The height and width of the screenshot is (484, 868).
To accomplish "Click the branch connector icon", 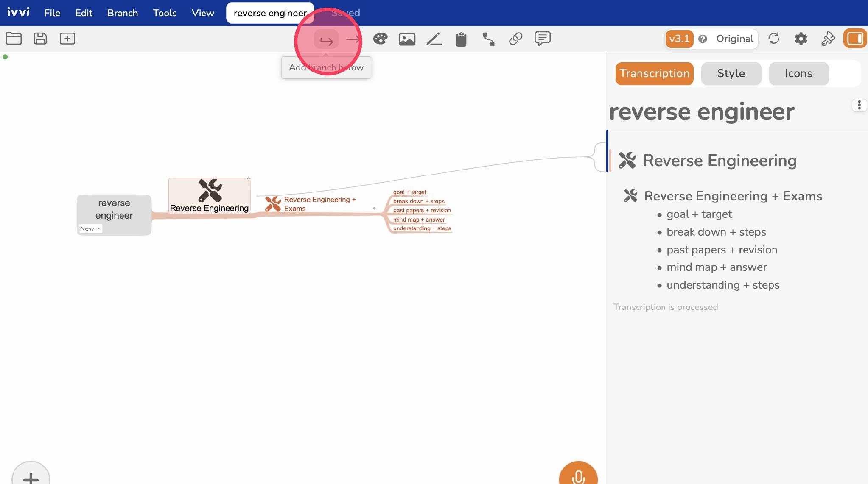I will pyautogui.click(x=488, y=39).
